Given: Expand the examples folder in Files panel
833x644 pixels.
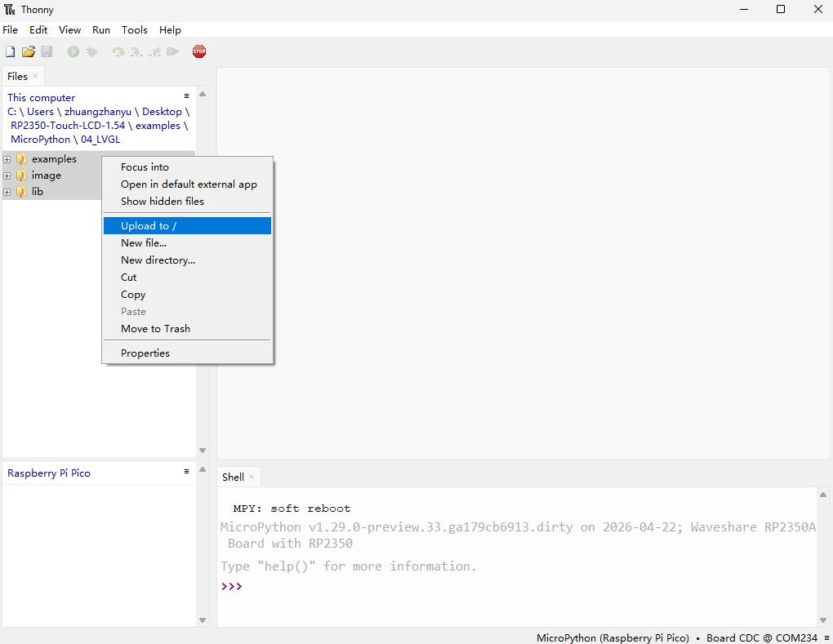Looking at the screenshot, I should 7,158.
